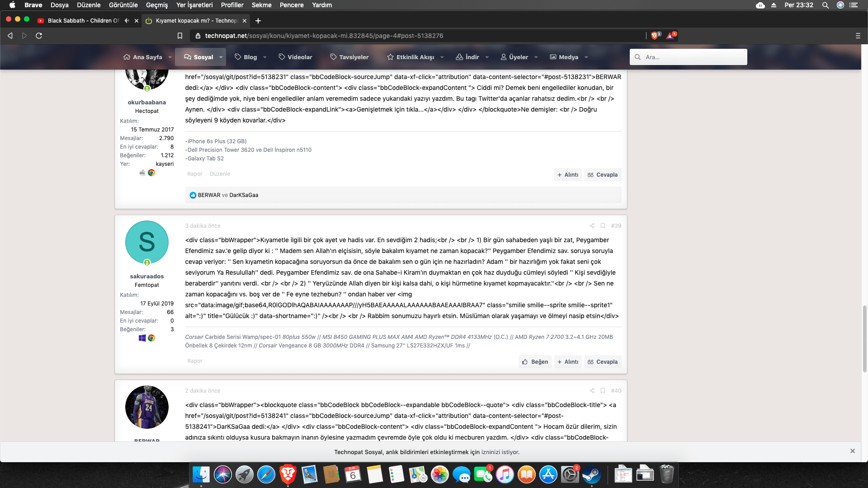Like sakuraados post with Beğen button
868x488 pixels.
tap(535, 362)
